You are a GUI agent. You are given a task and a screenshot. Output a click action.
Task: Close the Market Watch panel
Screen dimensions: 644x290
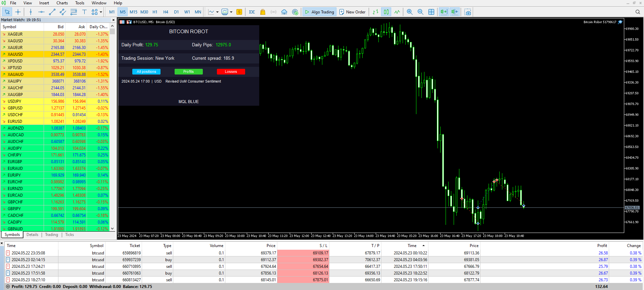113,20
